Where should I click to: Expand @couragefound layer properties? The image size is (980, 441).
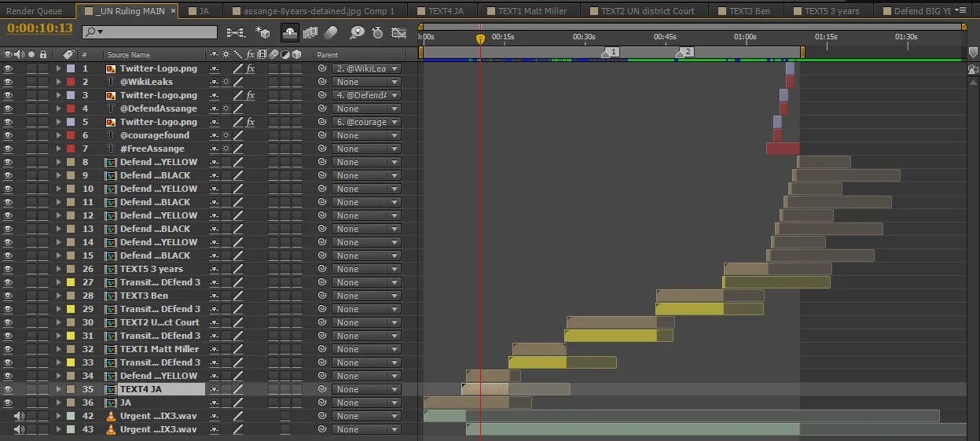pyautogui.click(x=58, y=135)
